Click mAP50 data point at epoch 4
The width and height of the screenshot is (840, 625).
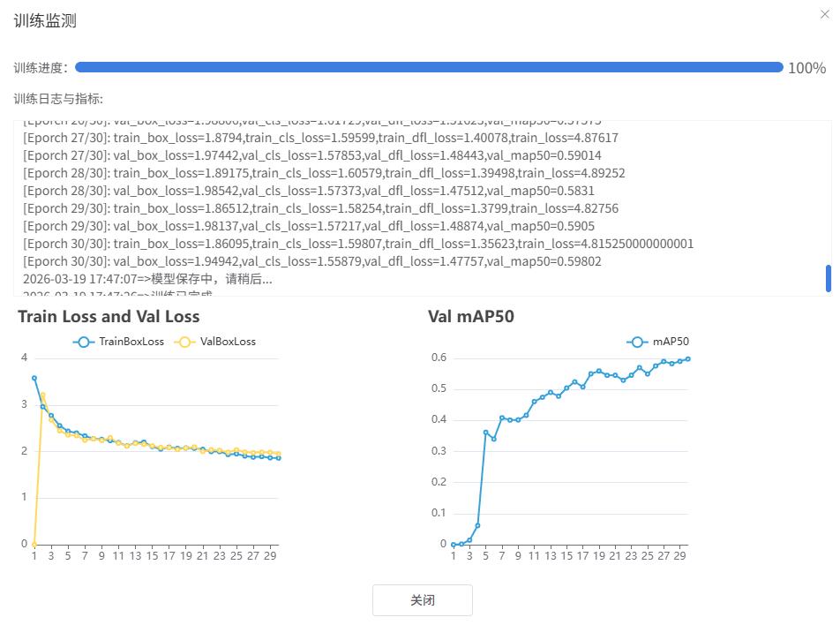(478, 525)
